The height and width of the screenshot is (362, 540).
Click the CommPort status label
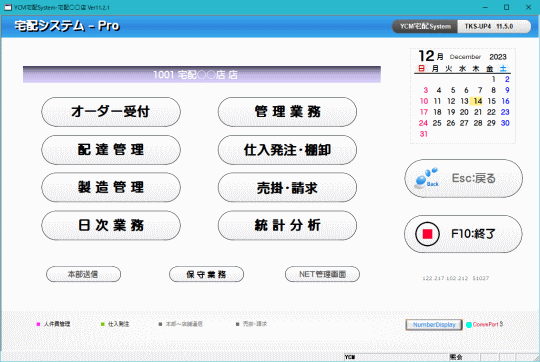click(x=485, y=324)
